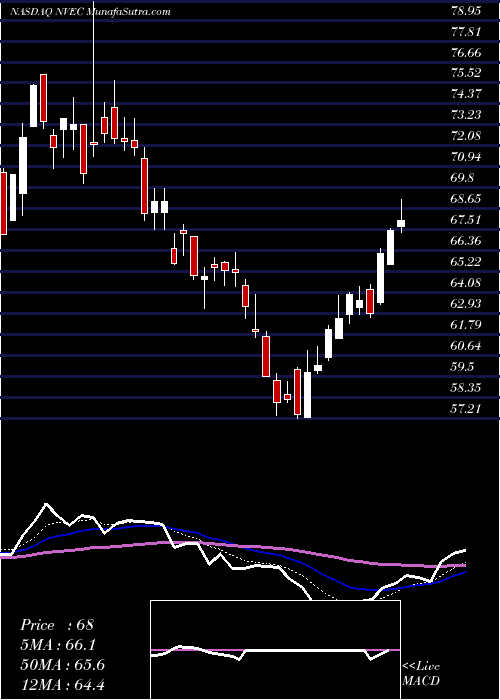Click the 59.5 price axis label
500x700 pixels.
pyautogui.click(x=463, y=367)
